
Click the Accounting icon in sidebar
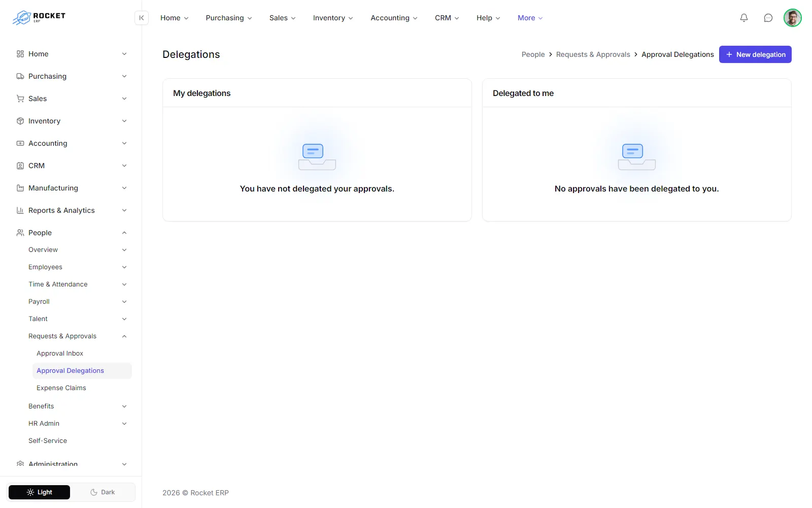pos(20,143)
